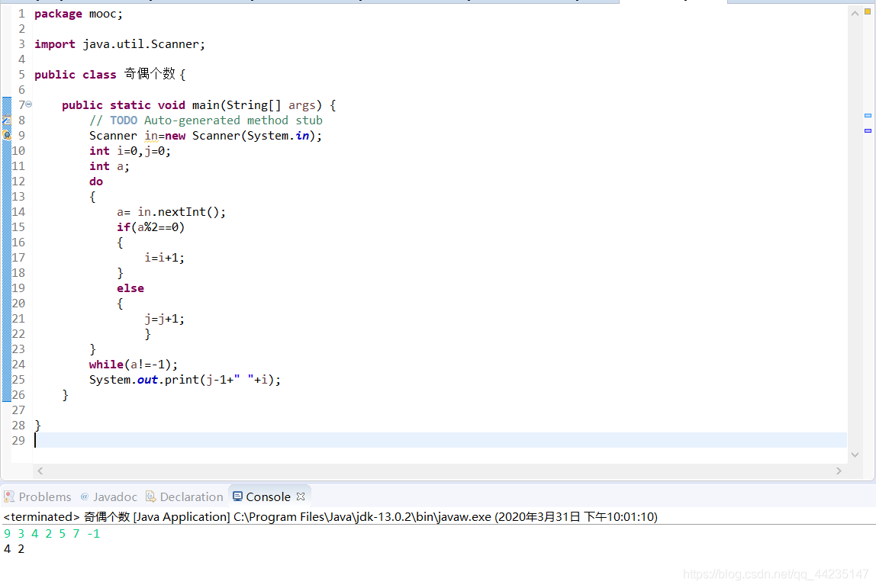Click the 'int a;' declaration
Screen dimensions: 876x588
(109, 165)
